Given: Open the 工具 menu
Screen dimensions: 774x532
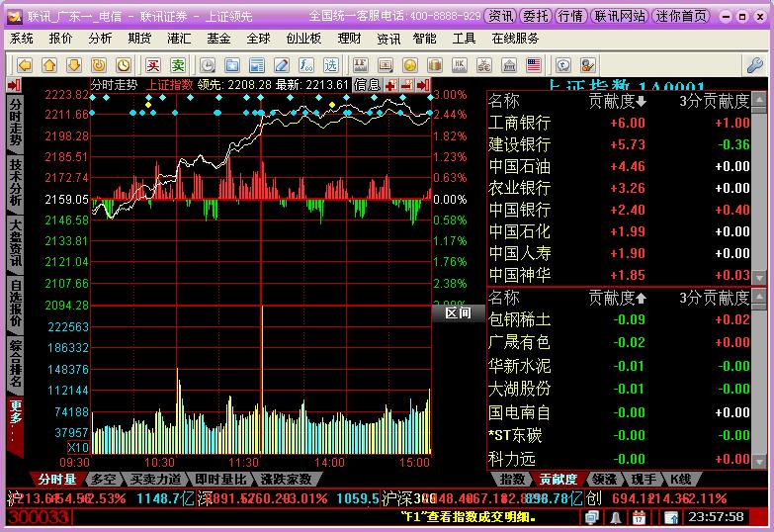Looking at the screenshot, I should coord(464,39).
